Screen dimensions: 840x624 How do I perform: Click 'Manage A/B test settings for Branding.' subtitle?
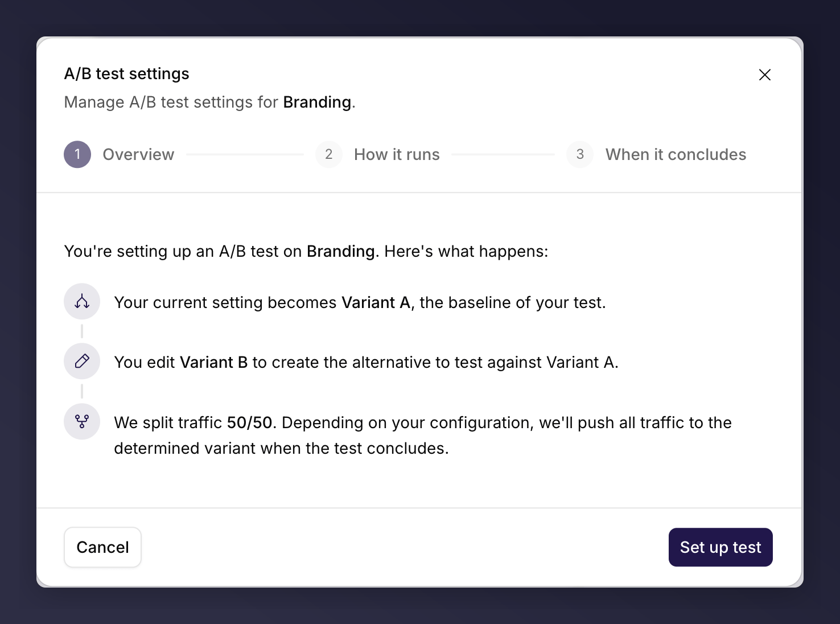pos(209,102)
